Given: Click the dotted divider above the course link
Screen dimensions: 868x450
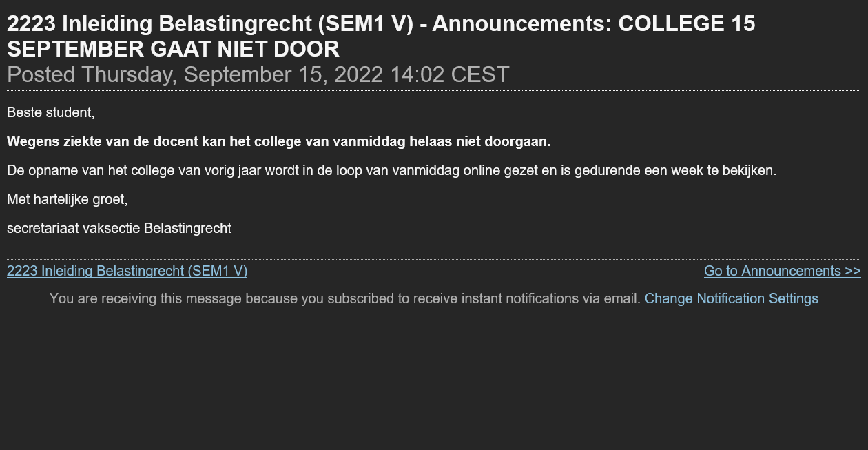Looking at the screenshot, I should [433, 259].
